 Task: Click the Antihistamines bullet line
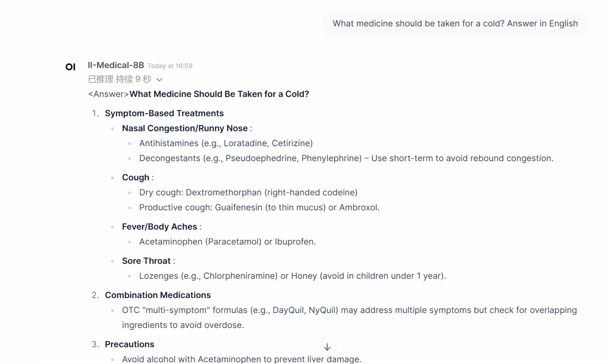pyautogui.click(x=226, y=143)
